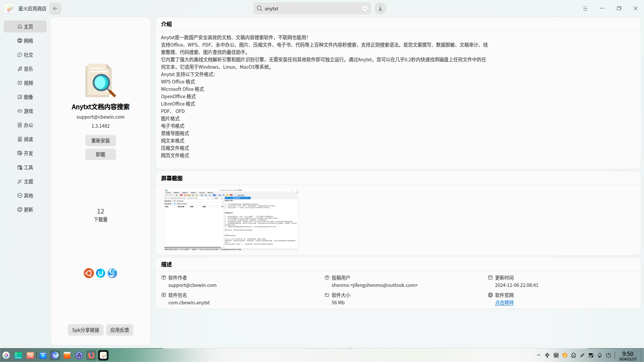Click the Spk分享链接 button
This screenshot has width=644, height=362.
click(86, 330)
